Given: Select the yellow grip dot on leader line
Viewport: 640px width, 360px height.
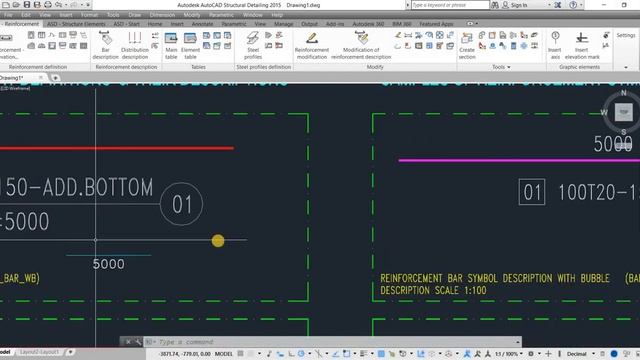Looking at the screenshot, I should pos(218,240).
